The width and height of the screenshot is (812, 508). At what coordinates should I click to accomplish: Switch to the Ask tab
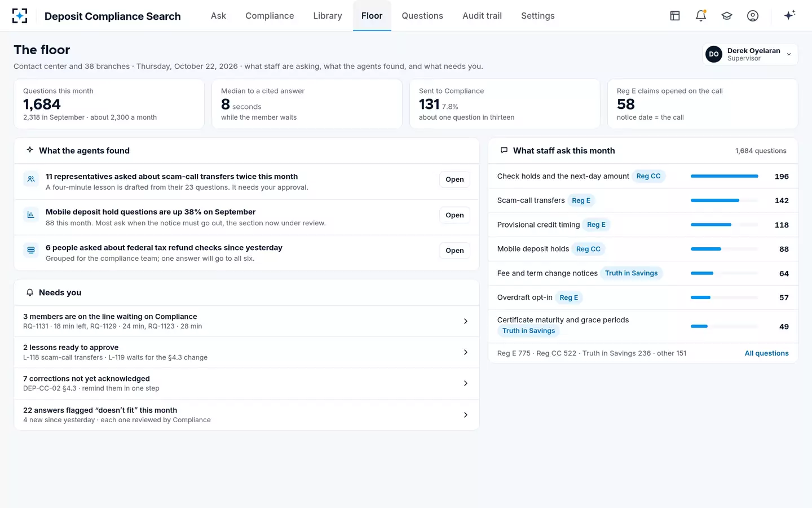pyautogui.click(x=218, y=16)
